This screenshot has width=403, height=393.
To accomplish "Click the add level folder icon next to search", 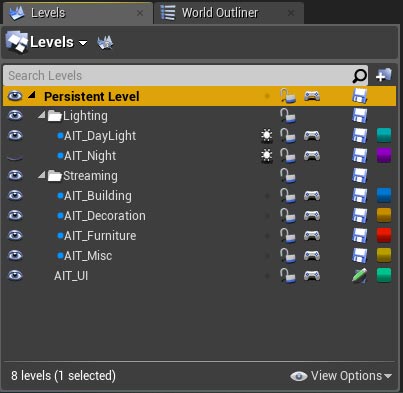I will (x=384, y=75).
